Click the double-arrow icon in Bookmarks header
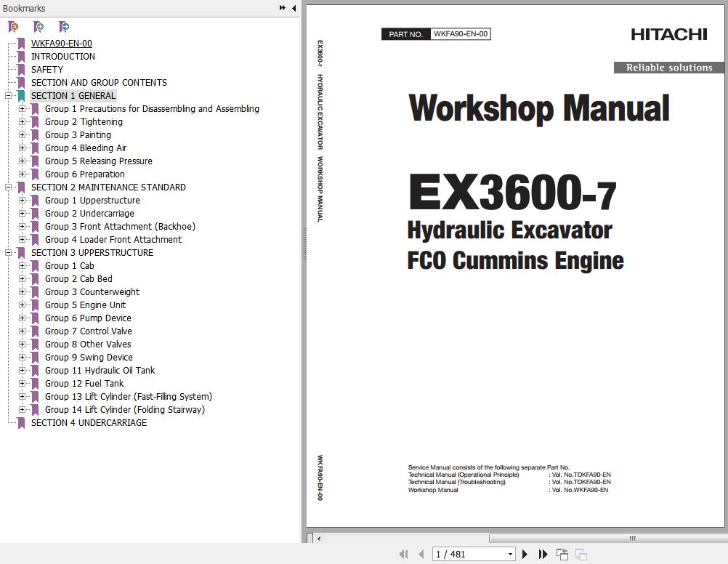Viewport: 728px width, 564px height. [x=283, y=8]
